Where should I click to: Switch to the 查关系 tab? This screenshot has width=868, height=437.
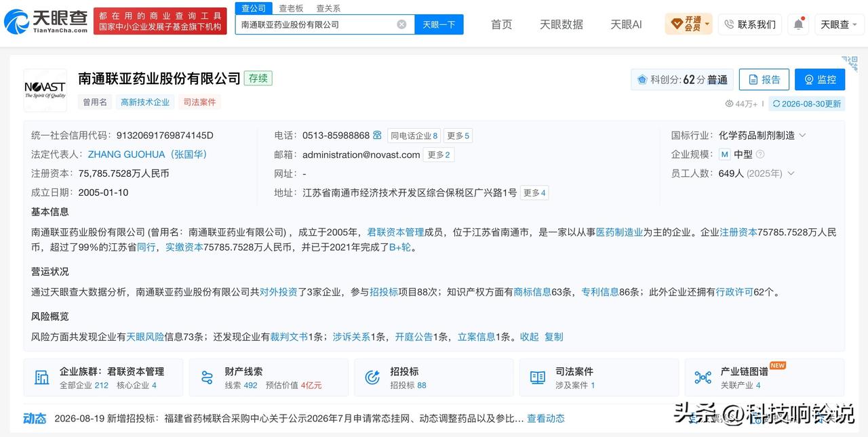pos(328,8)
